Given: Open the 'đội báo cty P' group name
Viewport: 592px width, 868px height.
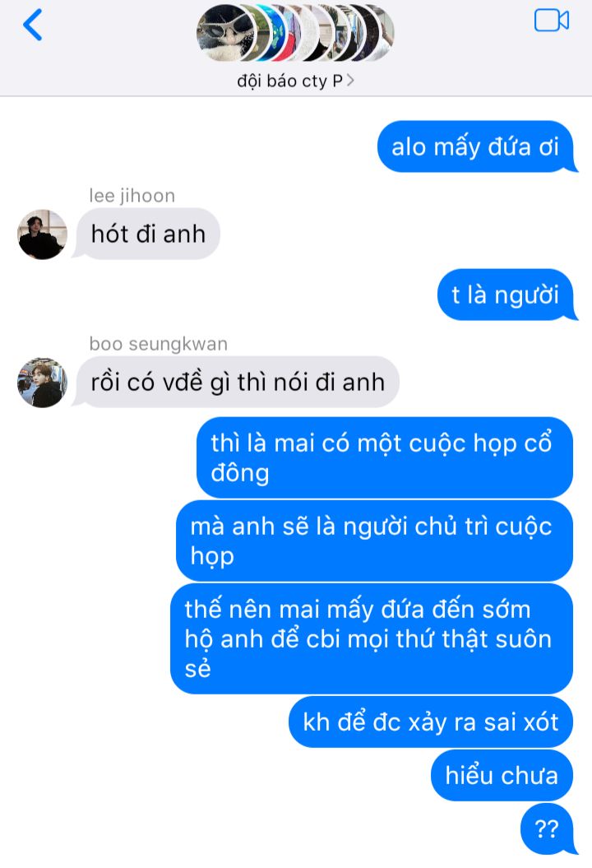Looking at the screenshot, I should [290, 81].
